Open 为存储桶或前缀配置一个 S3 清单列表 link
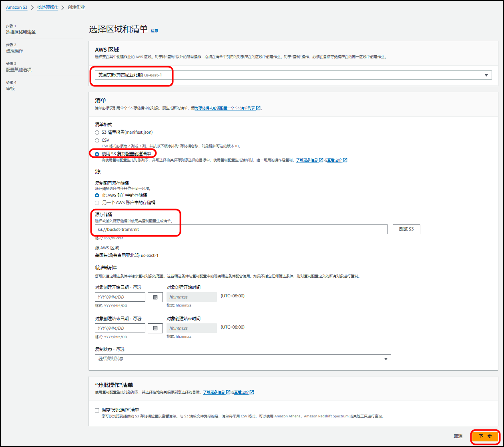Screen dimensions: 504x447 (x=225, y=108)
